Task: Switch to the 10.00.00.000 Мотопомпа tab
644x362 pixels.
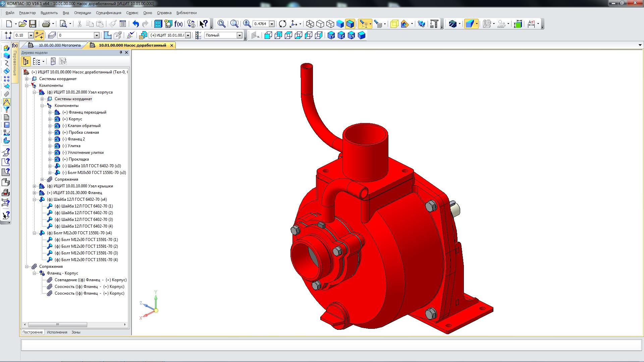Action: (59, 45)
